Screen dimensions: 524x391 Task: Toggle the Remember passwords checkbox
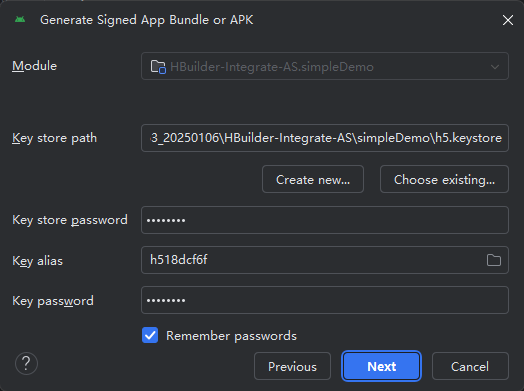click(x=150, y=335)
